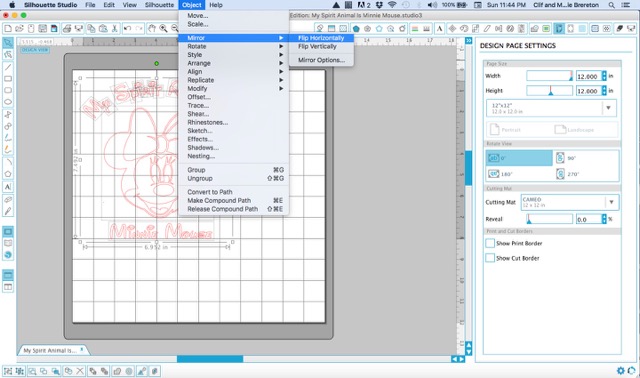Image resolution: width=640 pixels, height=378 pixels.
Task: Click the Undo arrow icon
Action: 127,28
